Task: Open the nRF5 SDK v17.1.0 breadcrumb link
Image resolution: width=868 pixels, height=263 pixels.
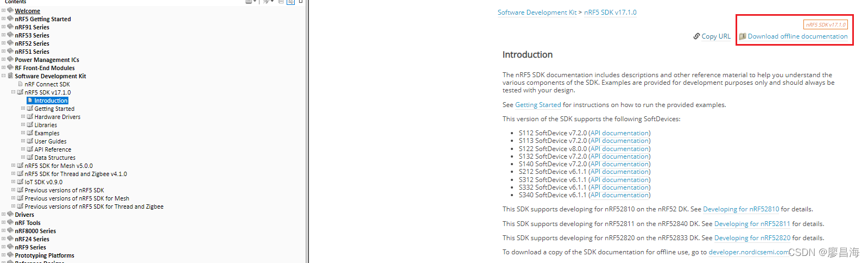Action: coord(610,12)
